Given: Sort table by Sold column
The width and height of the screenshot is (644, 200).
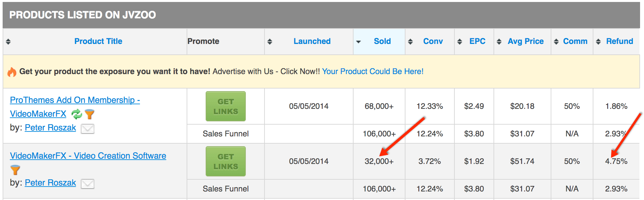Looking at the screenshot, I should (x=382, y=41).
